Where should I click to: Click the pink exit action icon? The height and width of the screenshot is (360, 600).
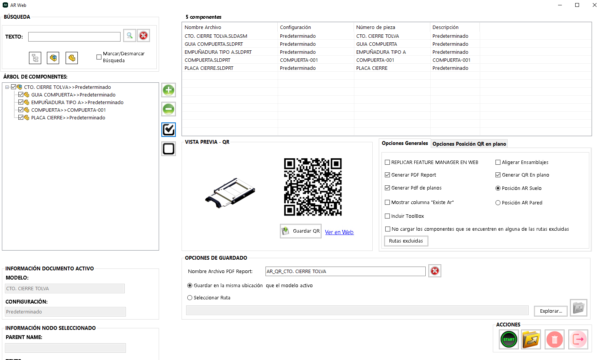click(x=578, y=339)
